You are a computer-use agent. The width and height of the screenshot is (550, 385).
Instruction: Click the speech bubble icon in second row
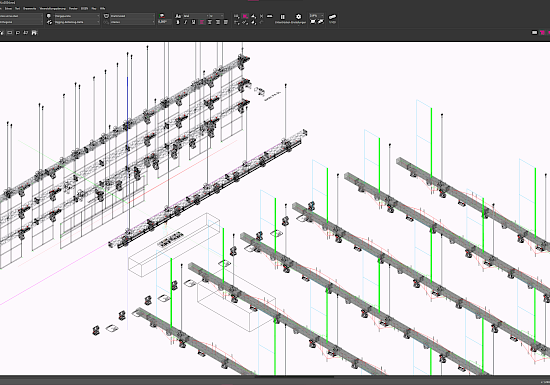18,33
